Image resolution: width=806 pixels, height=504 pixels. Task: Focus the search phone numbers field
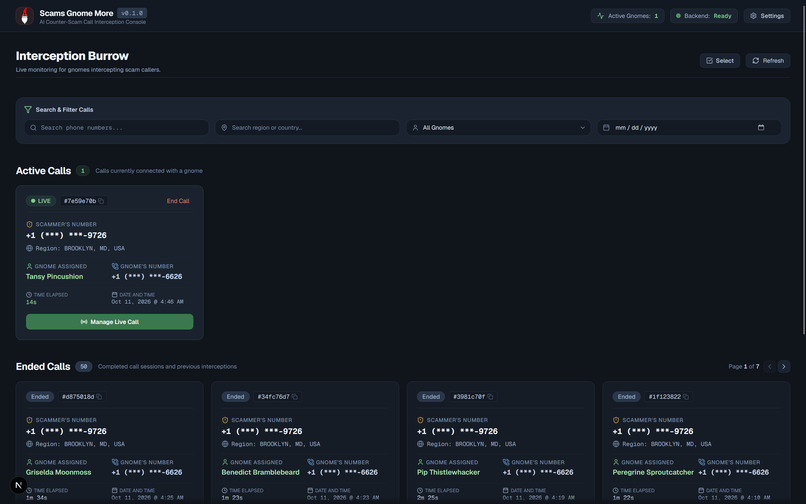tap(117, 128)
